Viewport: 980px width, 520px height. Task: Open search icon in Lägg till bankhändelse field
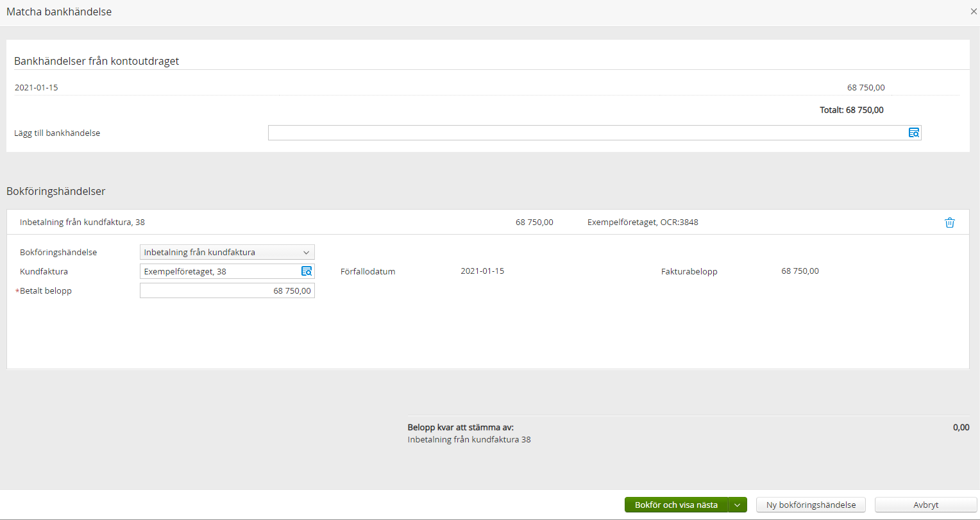[x=914, y=133]
